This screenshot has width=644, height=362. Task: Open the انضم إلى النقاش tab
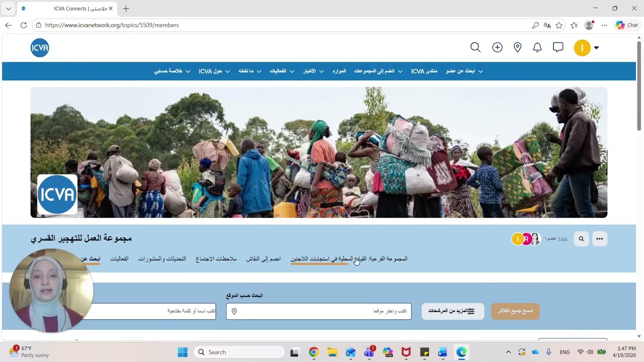pos(263,259)
